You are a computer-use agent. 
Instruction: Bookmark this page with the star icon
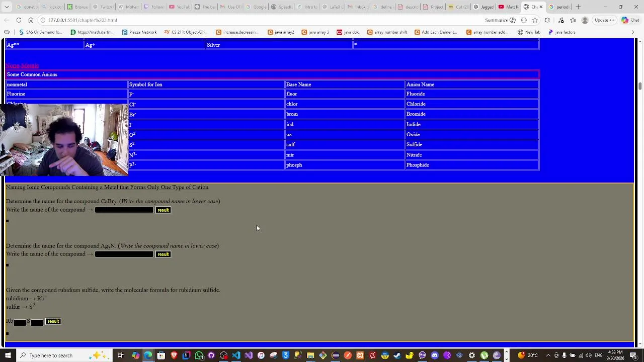pyautogui.click(x=535, y=20)
